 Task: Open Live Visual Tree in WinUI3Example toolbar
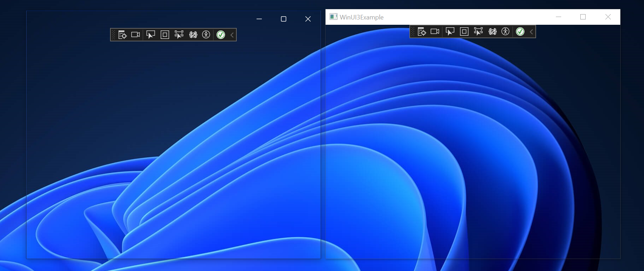tap(422, 31)
